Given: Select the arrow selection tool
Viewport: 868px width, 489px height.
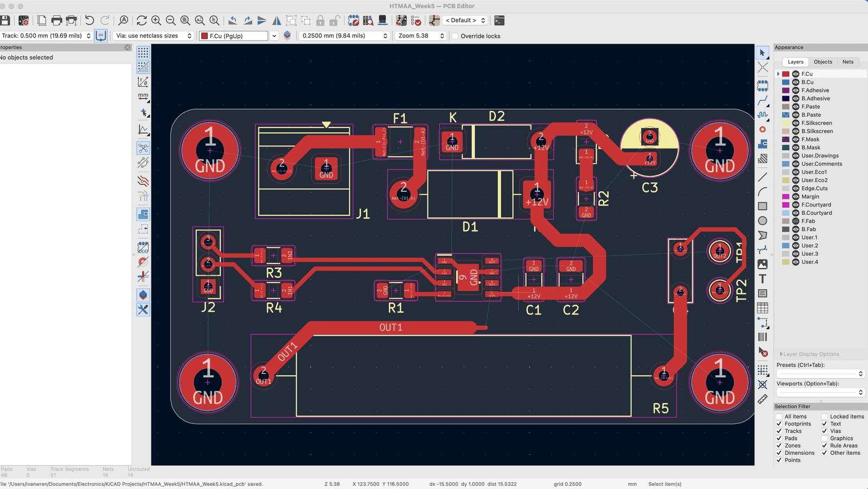Looking at the screenshot, I should [x=763, y=53].
